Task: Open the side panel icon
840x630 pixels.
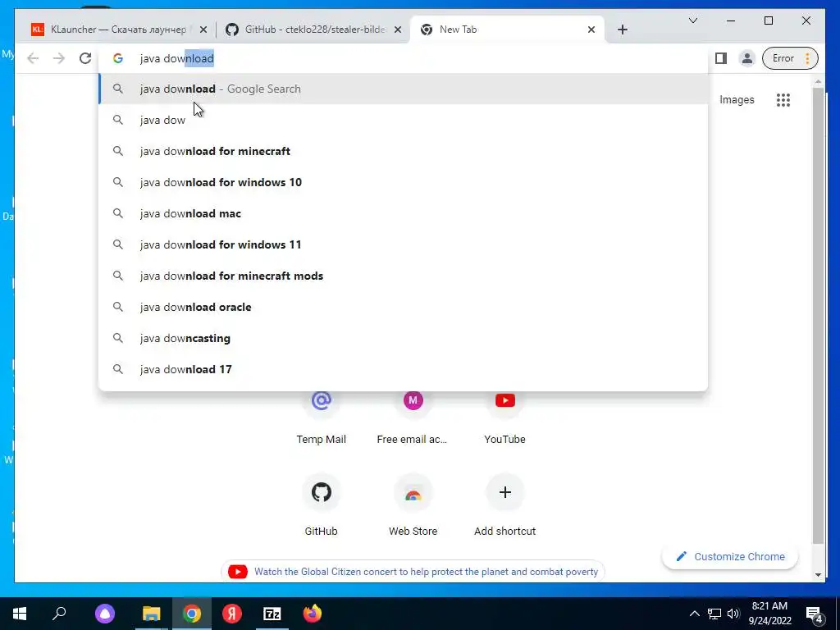Action: tap(721, 58)
